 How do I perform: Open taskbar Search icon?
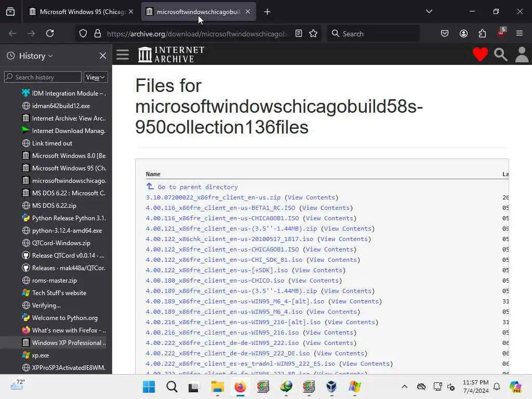pos(171,387)
